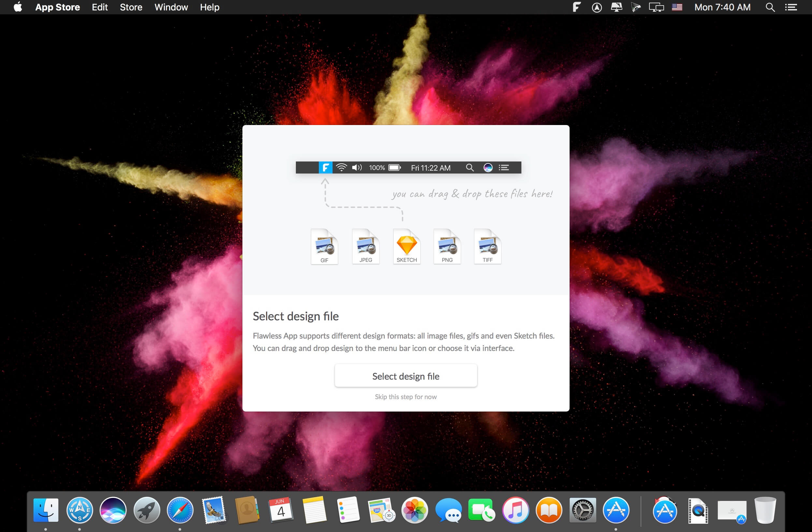Open iBooks from the Dock
This screenshot has width=812, height=532.
point(549,510)
